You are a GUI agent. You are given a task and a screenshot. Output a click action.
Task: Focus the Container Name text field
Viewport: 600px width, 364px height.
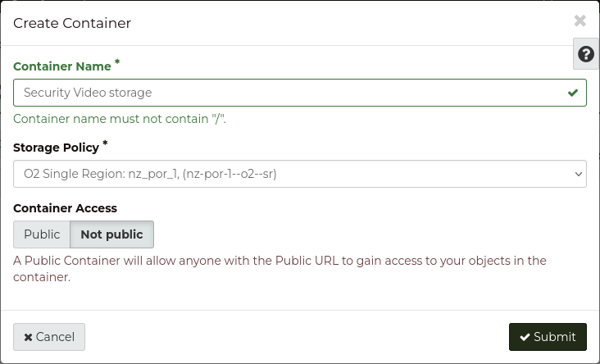287,93
